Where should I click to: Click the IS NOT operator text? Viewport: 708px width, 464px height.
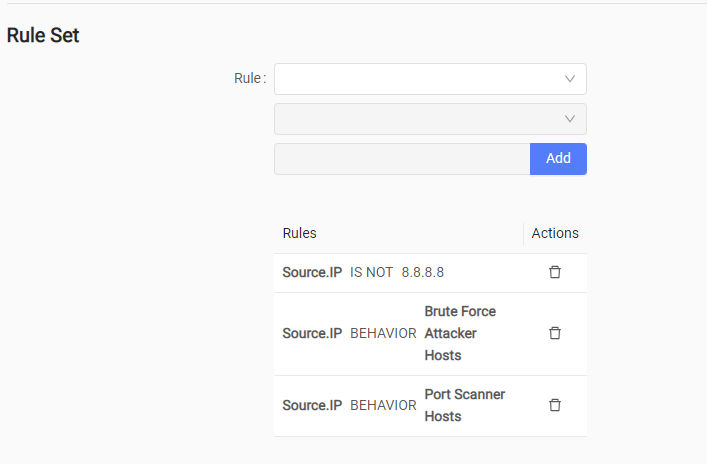371,272
